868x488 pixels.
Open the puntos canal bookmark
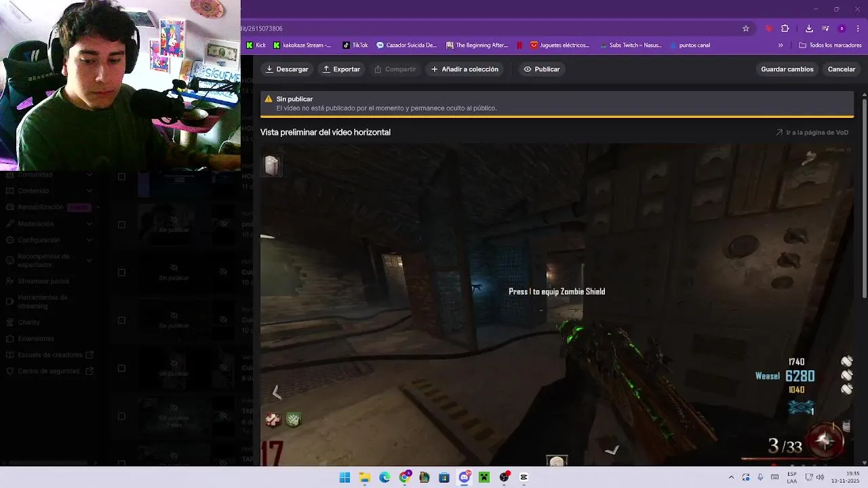pyautogui.click(x=690, y=45)
